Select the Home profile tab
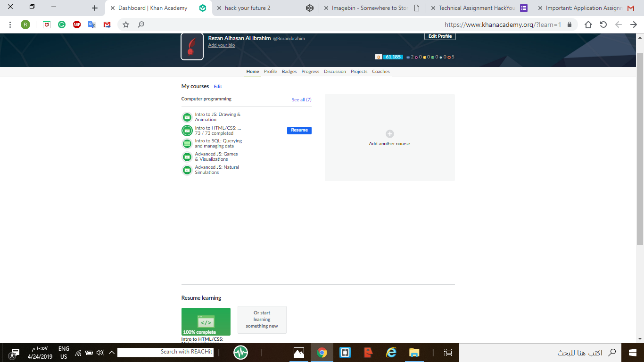This screenshot has height=362, width=644. pos(253,72)
